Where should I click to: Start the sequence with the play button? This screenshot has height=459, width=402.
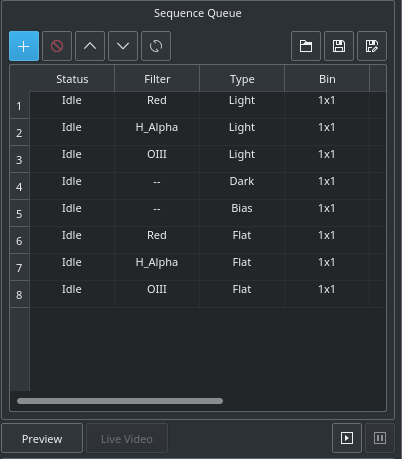(347, 438)
